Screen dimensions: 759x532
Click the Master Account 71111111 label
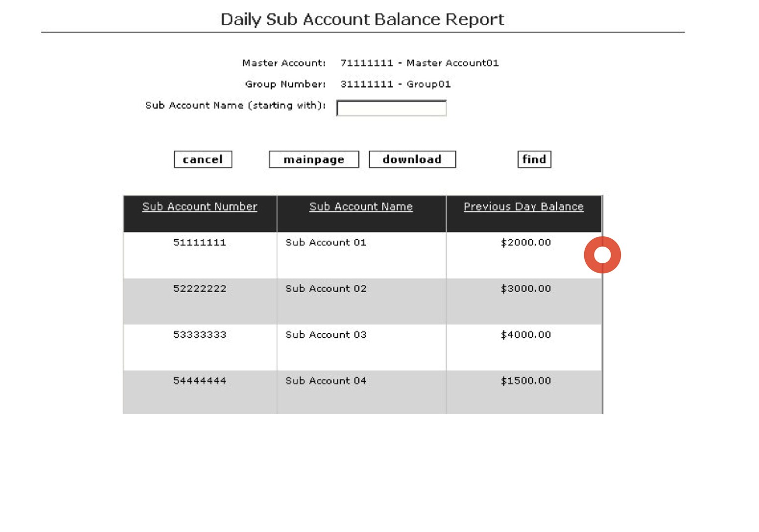[x=420, y=63]
